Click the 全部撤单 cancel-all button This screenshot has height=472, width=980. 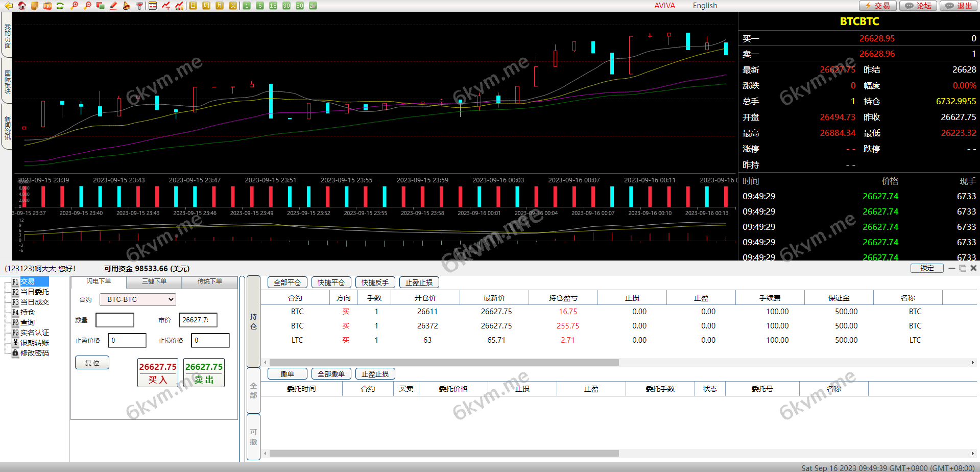(x=331, y=373)
